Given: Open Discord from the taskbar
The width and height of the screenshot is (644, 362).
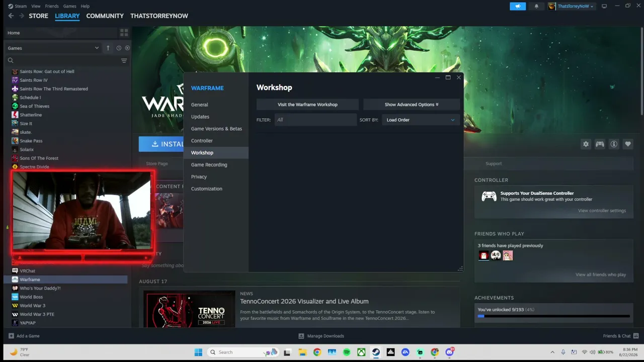Looking at the screenshot, I should pyautogui.click(x=450, y=352).
